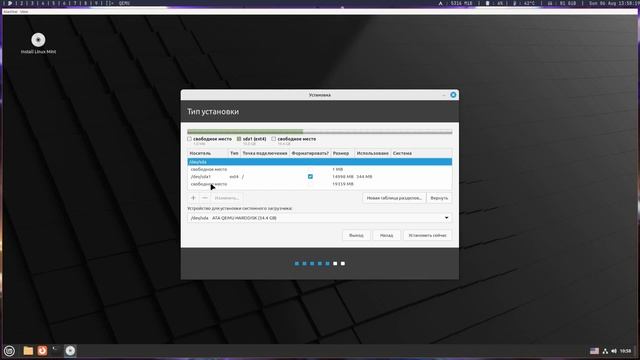The width and height of the screenshot is (640, 360).
Task: Launch the Firefox browser from the taskbar
Action: [42, 351]
